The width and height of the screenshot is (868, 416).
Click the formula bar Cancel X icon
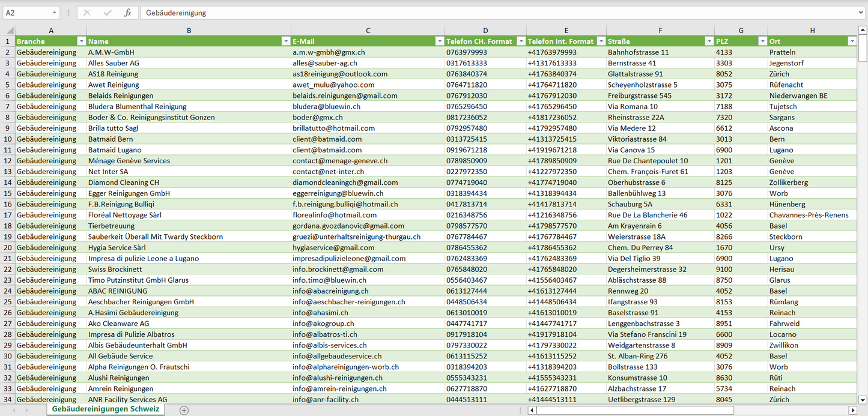(x=87, y=13)
